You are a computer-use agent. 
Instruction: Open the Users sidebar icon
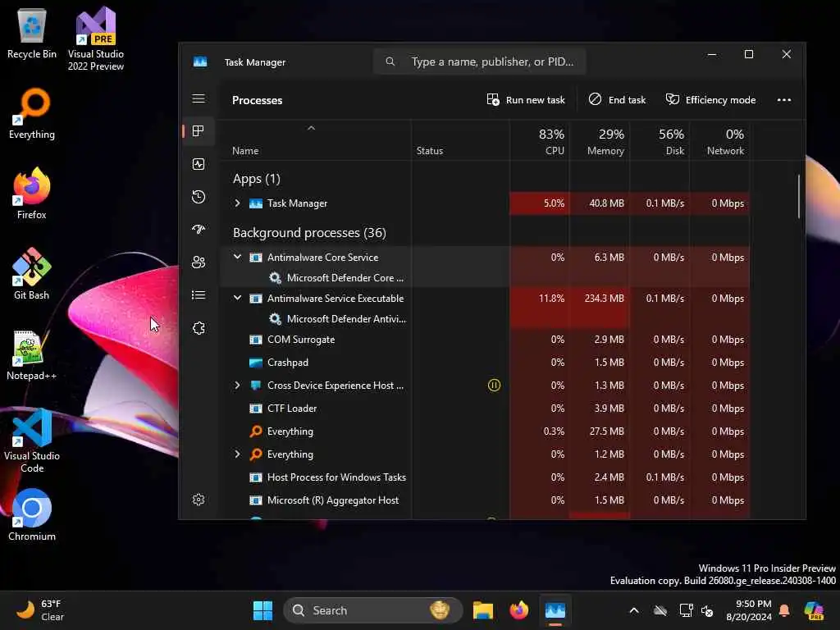199,262
